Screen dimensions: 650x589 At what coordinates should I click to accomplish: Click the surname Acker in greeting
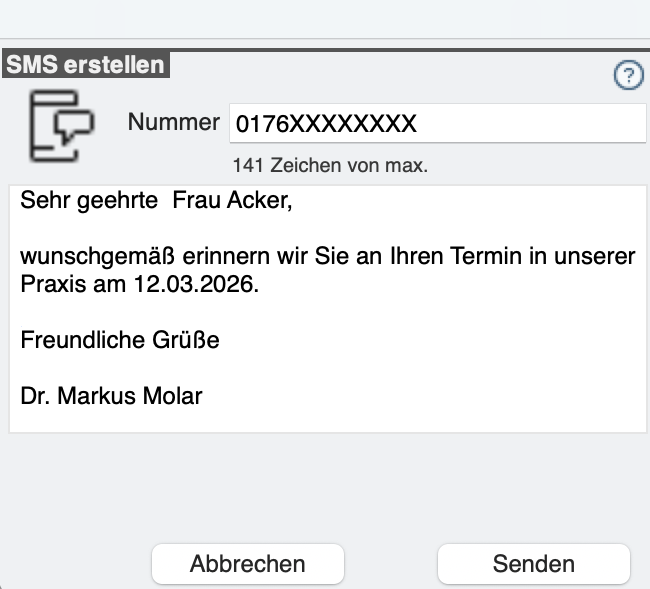260,201
